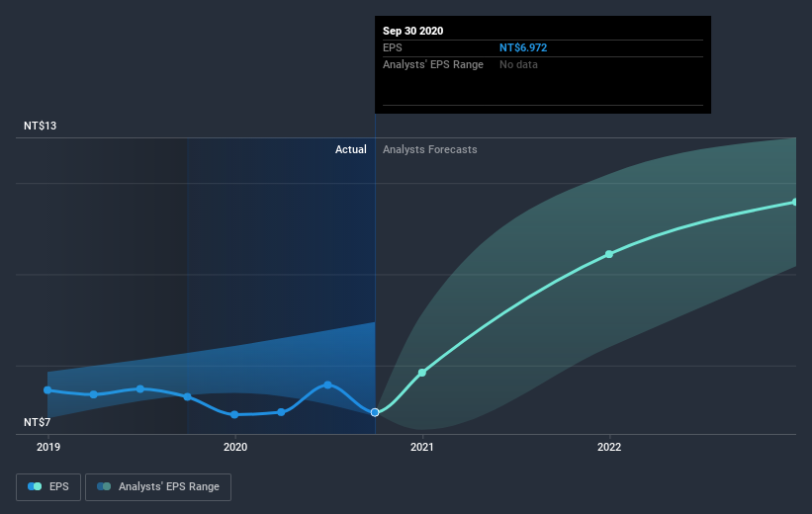Click the 2022 x-axis label
Screen dimensions: 812x514
click(x=609, y=447)
